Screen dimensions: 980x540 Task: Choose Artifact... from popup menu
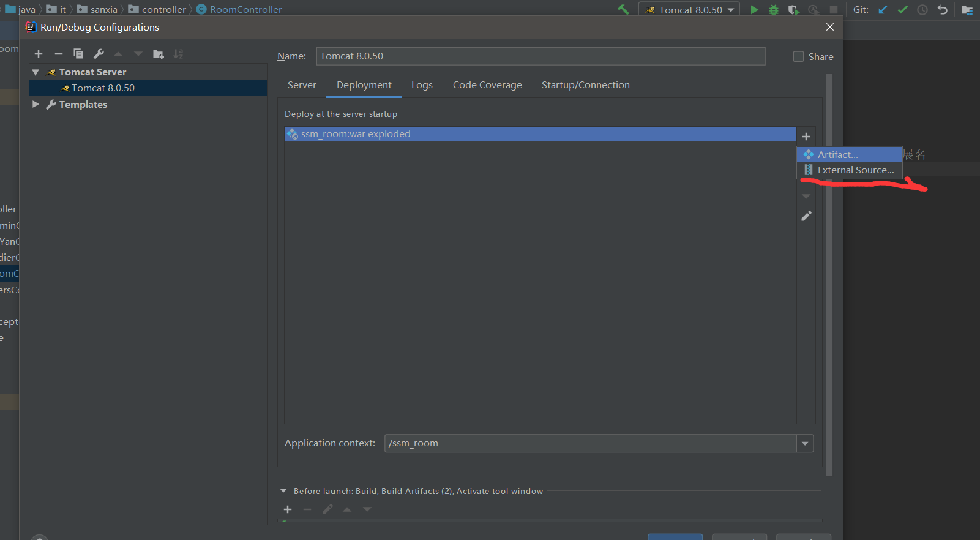(x=850, y=154)
